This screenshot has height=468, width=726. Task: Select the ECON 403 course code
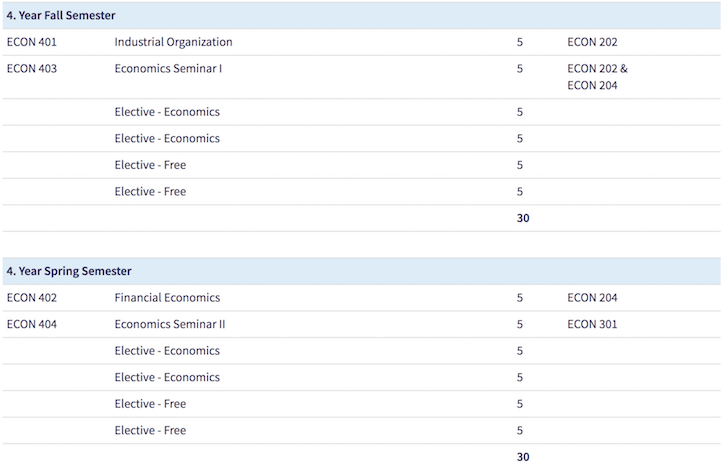[x=32, y=69]
